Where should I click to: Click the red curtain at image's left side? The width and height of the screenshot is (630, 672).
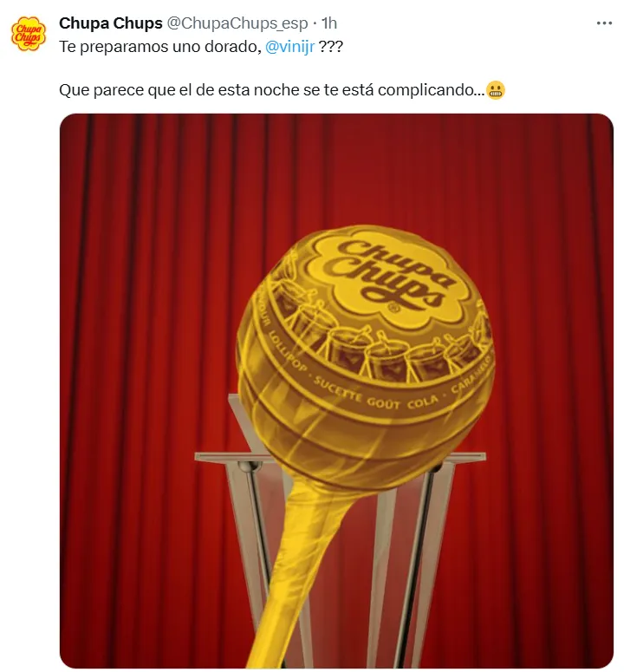(x=128, y=386)
